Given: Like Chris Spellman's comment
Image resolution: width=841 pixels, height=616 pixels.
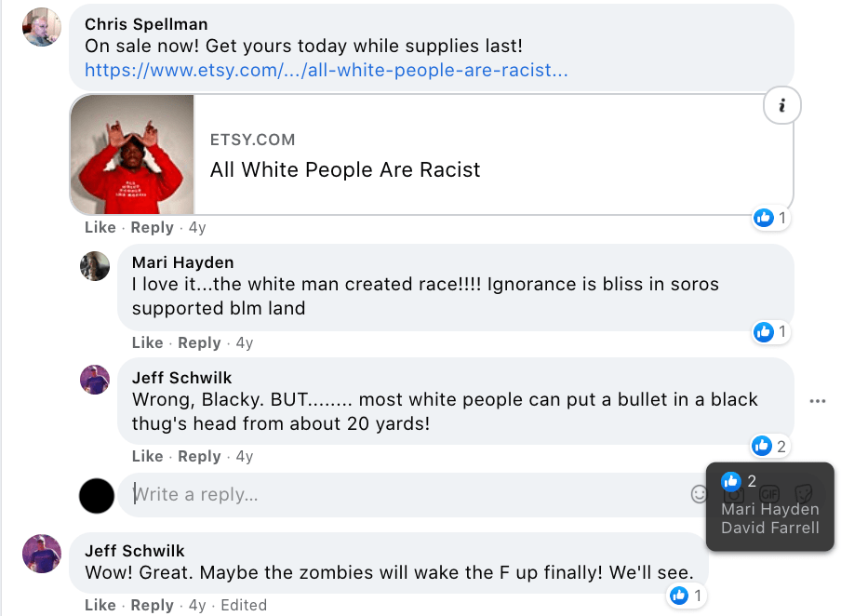Looking at the screenshot, I should (100, 228).
